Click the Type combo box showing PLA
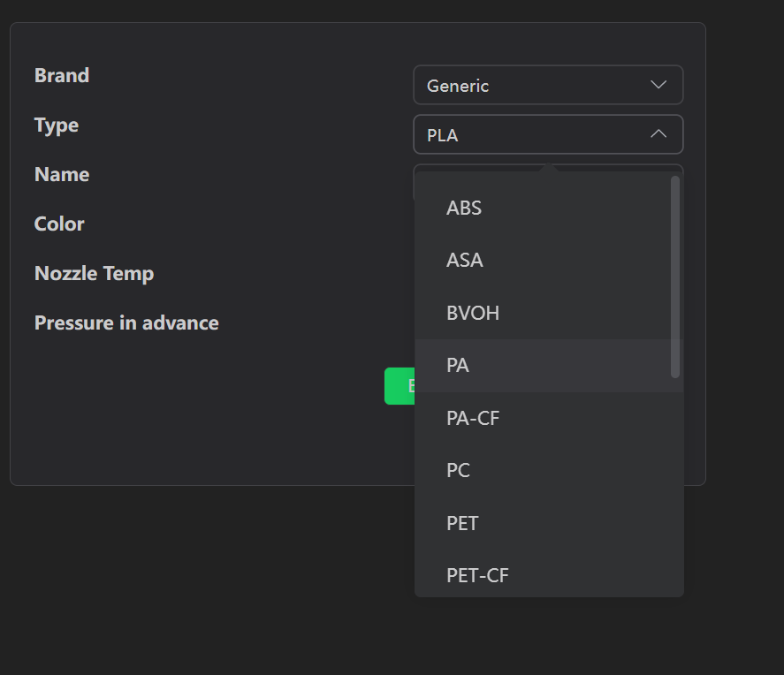Viewport: 784px width, 675px height. (x=530, y=134)
